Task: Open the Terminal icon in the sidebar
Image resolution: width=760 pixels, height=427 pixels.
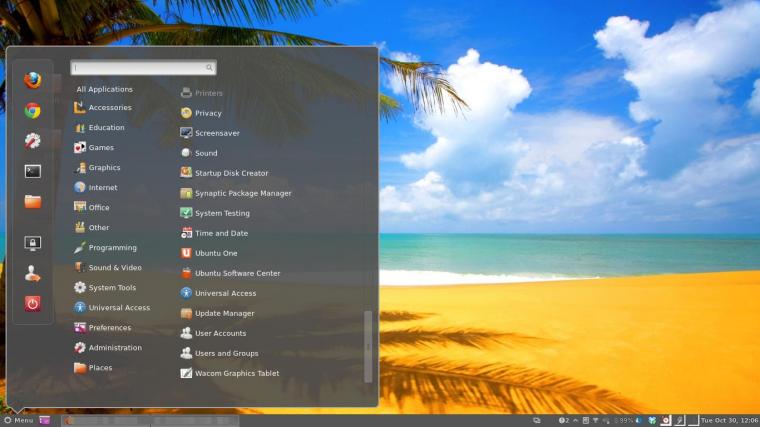Action: (32, 171)
